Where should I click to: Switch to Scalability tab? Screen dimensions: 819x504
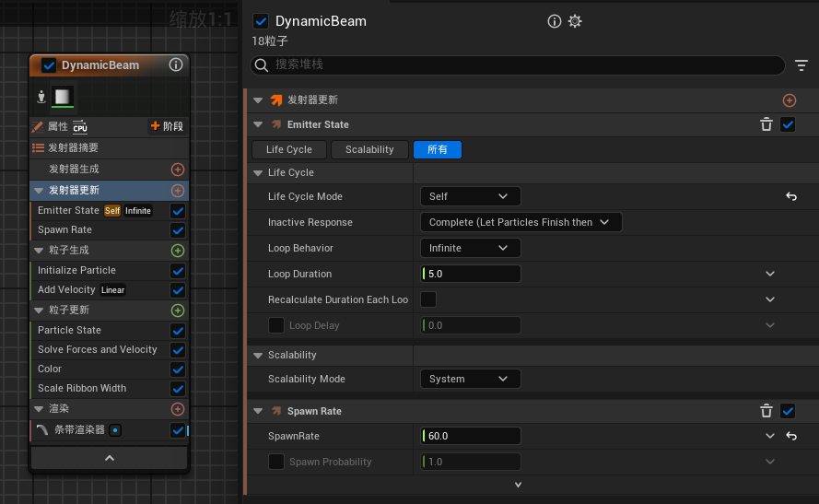pyautogui.click(x=369, y=150)
